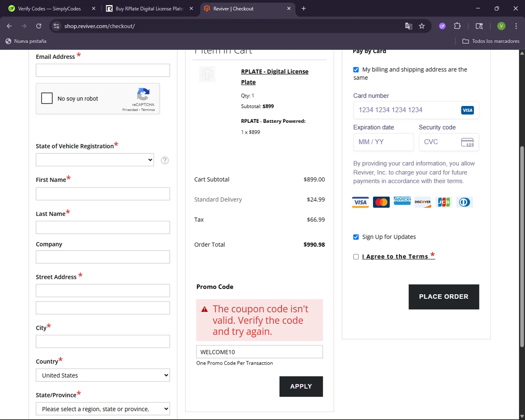Focus the first Street Address line
525x420 pixels.
coord(103,290)
